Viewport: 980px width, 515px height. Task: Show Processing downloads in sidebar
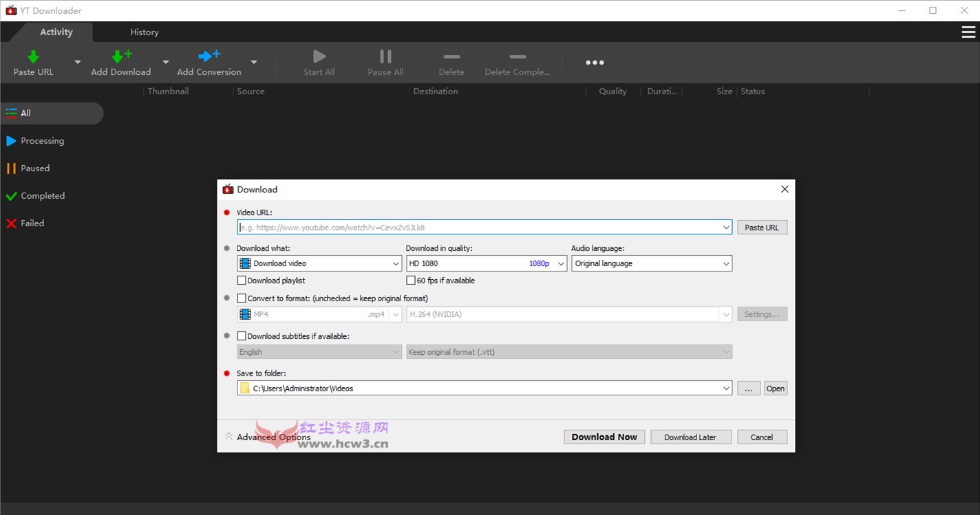42,141
